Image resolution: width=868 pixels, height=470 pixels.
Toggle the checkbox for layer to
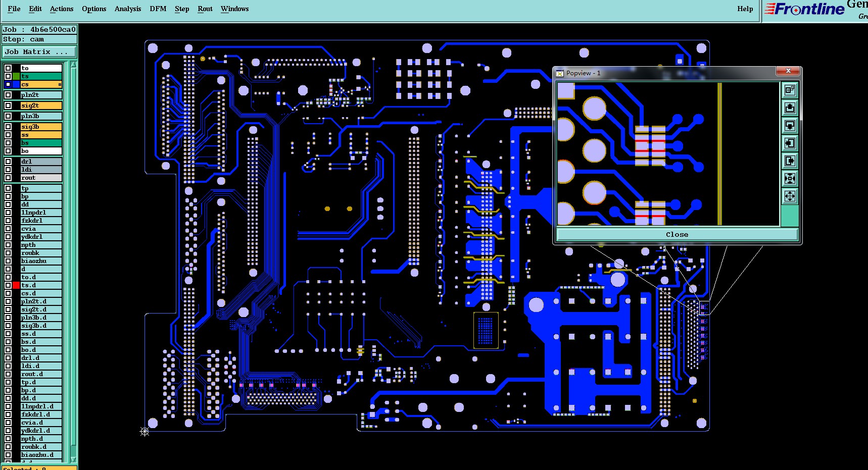coord(8,68)
